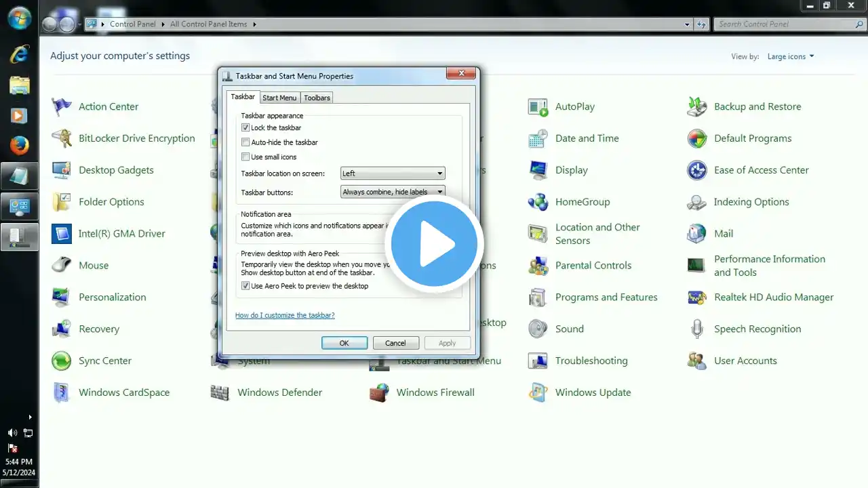The image size is (868, 488).
Task: Open the Programs and Features icon
Action: pos(538,297)
